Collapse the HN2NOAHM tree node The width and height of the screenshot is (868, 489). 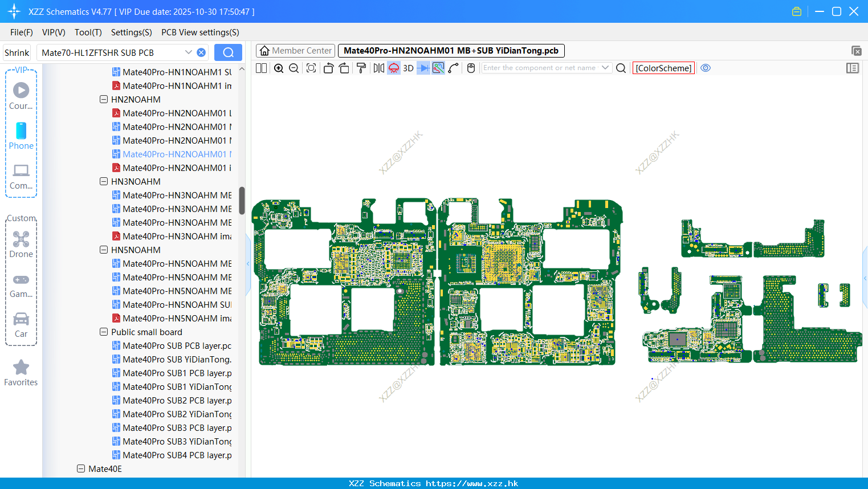[104, 99]
